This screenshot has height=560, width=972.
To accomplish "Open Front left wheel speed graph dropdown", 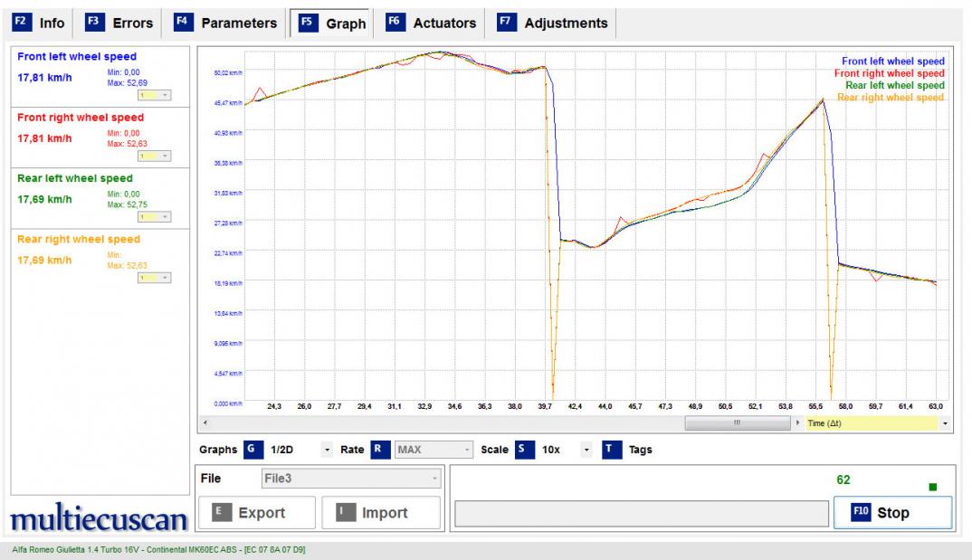I will (x=155, y=95).
